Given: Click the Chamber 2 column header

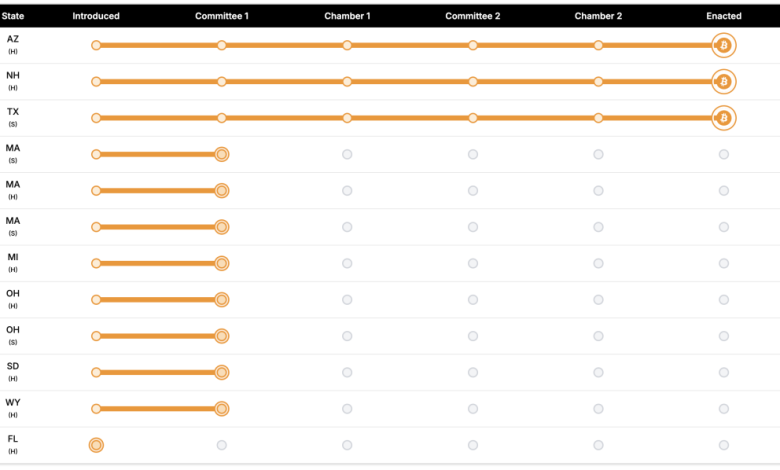Looking at the screenshot, I should [598, 16].
